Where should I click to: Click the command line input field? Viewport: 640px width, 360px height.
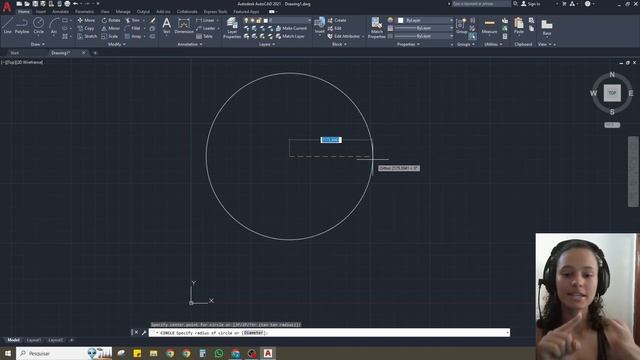(329, 333)
